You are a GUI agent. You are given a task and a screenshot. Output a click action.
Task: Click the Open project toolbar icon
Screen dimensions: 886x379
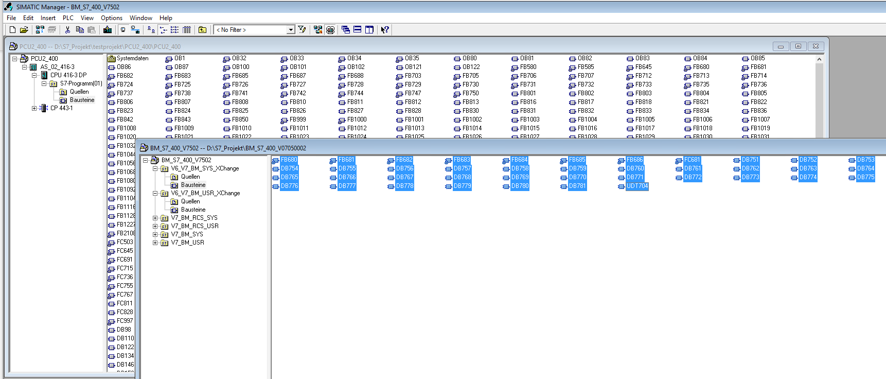tap(24, 29)
